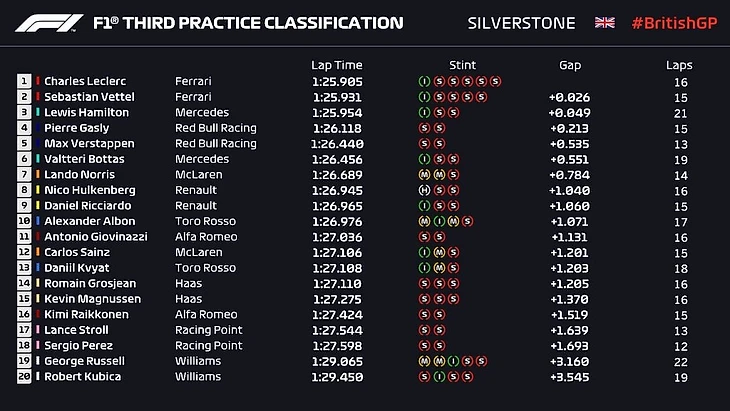Select driver name Max Verstappen
This screenshot has height=411, width=730.
point(88,143)
